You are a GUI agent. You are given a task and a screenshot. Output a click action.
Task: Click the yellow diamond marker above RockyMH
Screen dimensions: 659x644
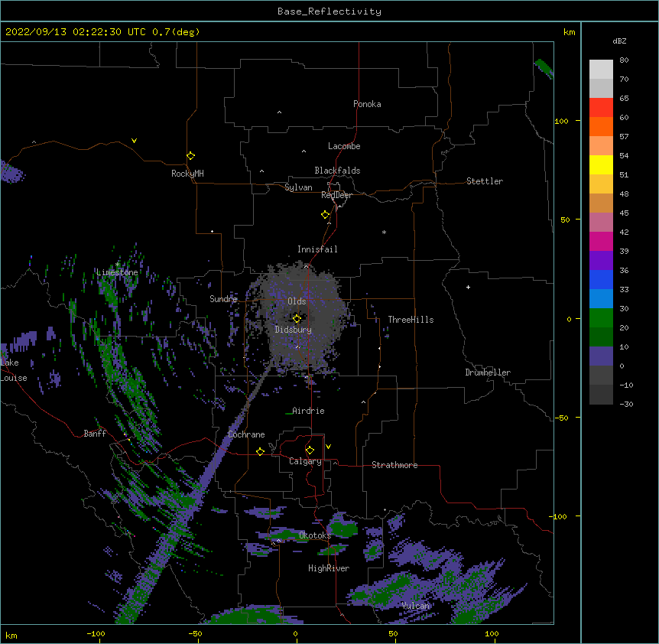point(190,156)
